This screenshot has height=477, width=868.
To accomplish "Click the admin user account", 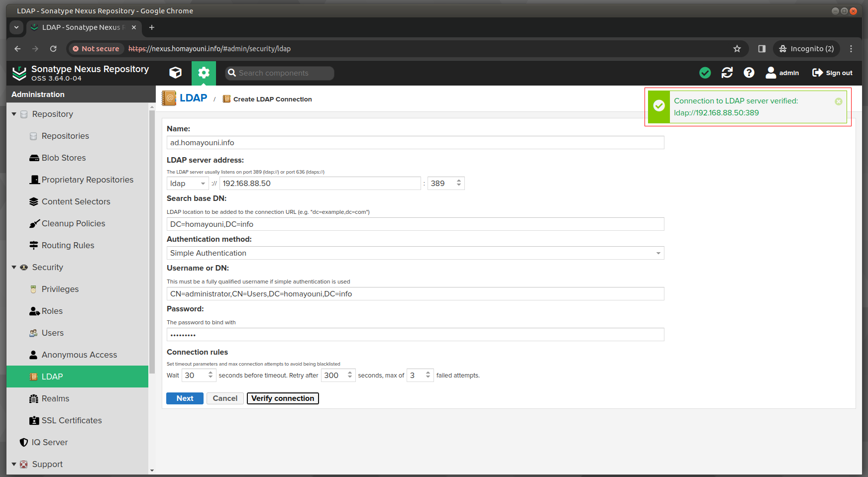I will click(782, 73).
